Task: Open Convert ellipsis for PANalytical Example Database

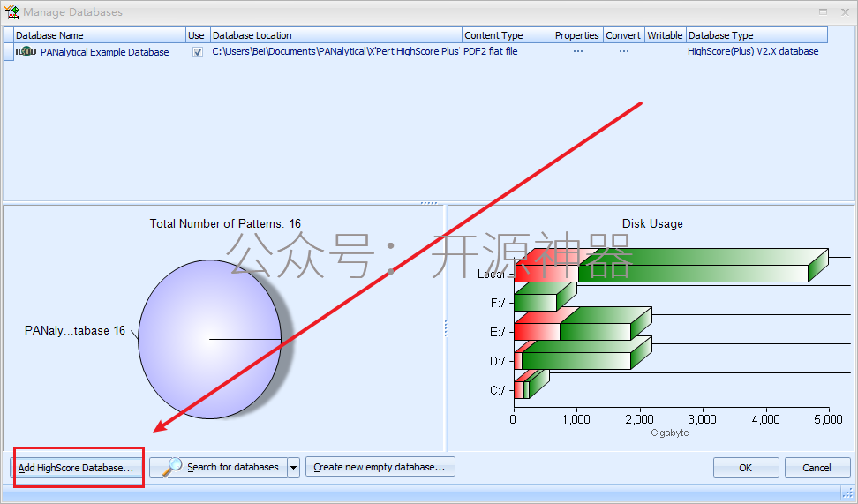Action: (x=624, y=51)
